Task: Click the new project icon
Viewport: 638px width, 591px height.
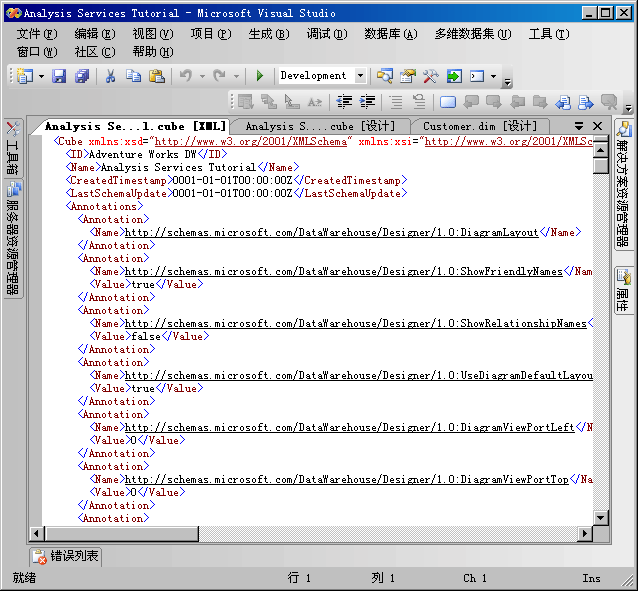Action: (25, 76)
